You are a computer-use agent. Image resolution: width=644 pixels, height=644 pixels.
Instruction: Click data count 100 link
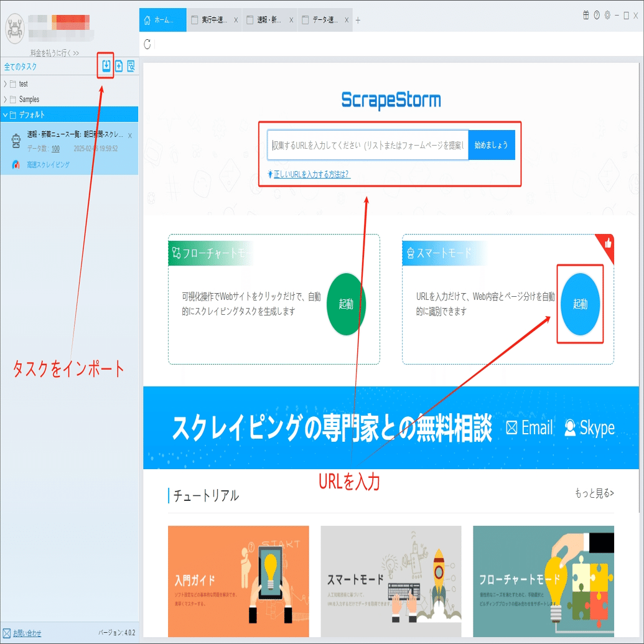(55, 149)
